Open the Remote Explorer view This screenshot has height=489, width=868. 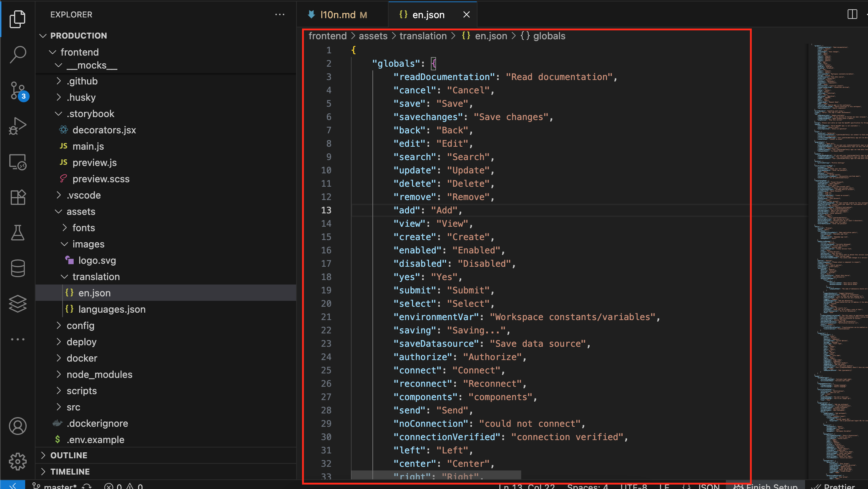pos(17,162)
